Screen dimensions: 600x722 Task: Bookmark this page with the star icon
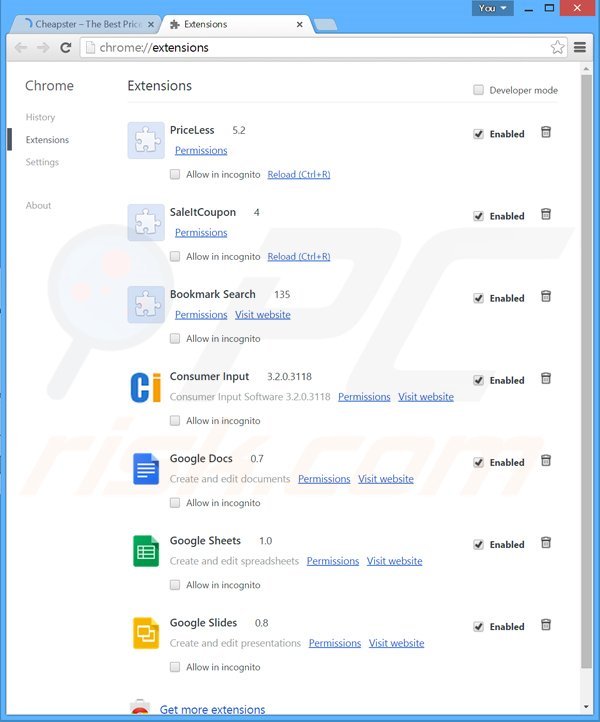click(x=557, y=47)
